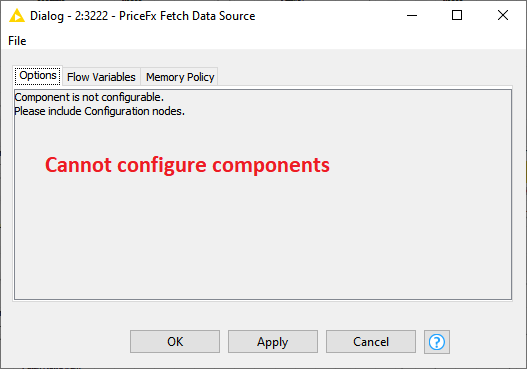The width and height of the screenshot is (527, 369).
Task: Switch to the Flow Variables tab
Action: [x=101, y=77]
